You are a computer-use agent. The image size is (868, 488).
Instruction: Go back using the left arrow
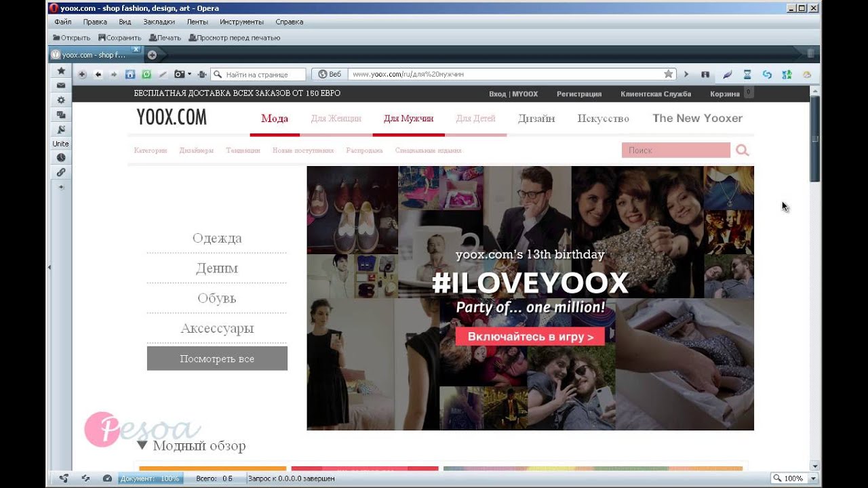pos(98,75)
